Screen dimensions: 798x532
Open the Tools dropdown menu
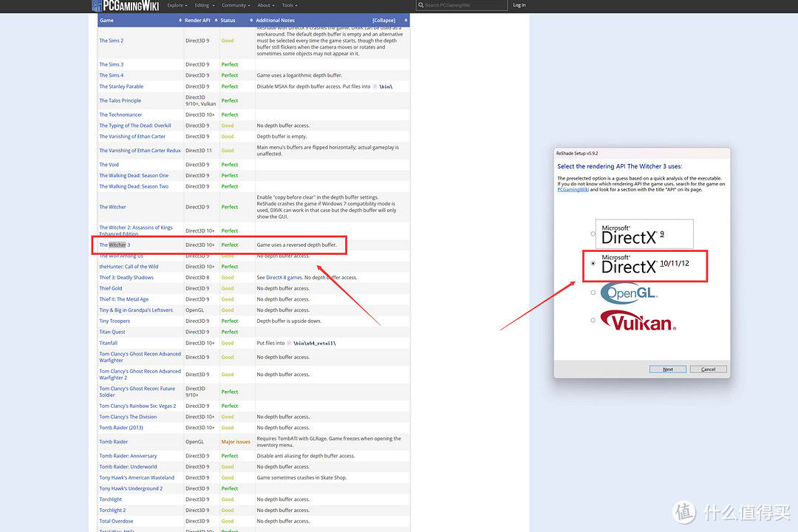point(290,5)
